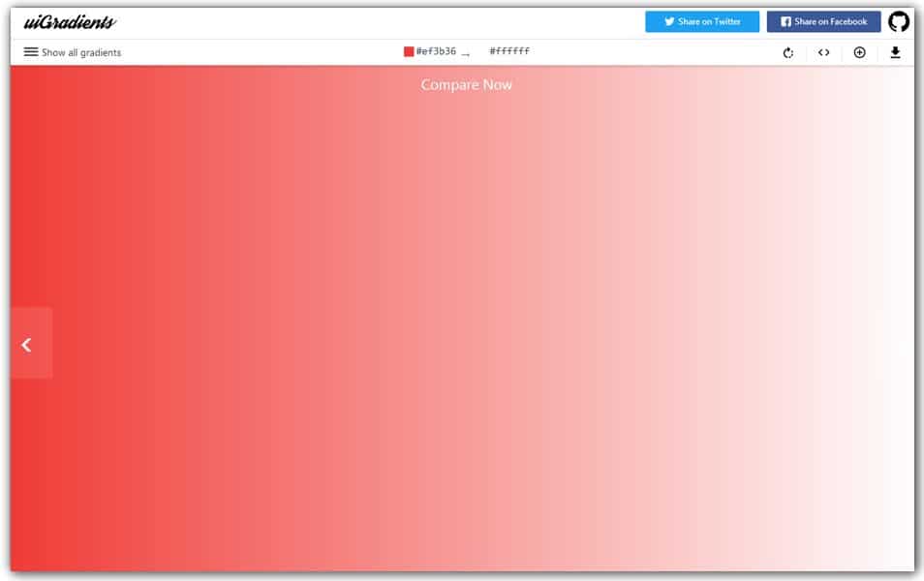Click the Share on Facebook button
924x581 pixels.
(x=823, y=21)
